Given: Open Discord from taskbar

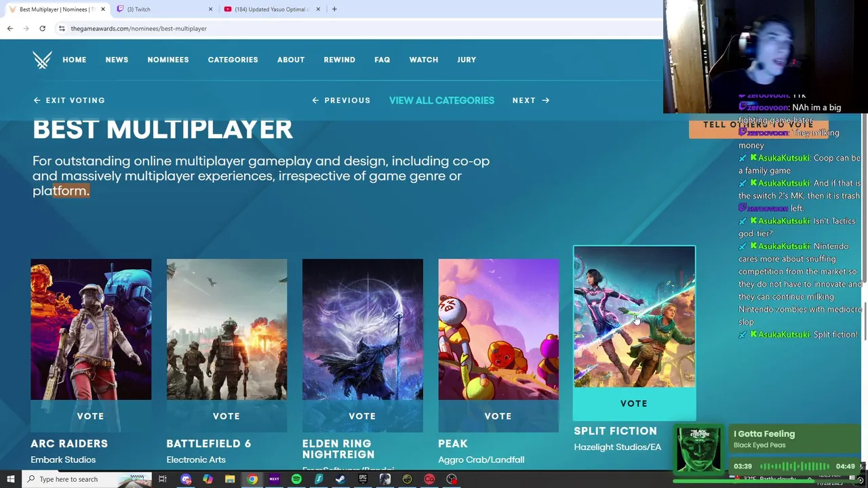Looking at the screenshot, I should pos(186,479).
